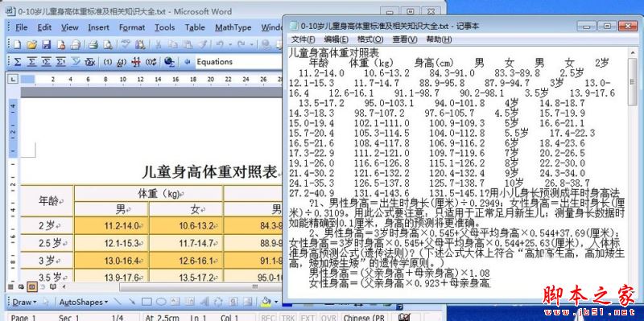Toggle OVR overtype mode in status bar

(x=328, y=318)
